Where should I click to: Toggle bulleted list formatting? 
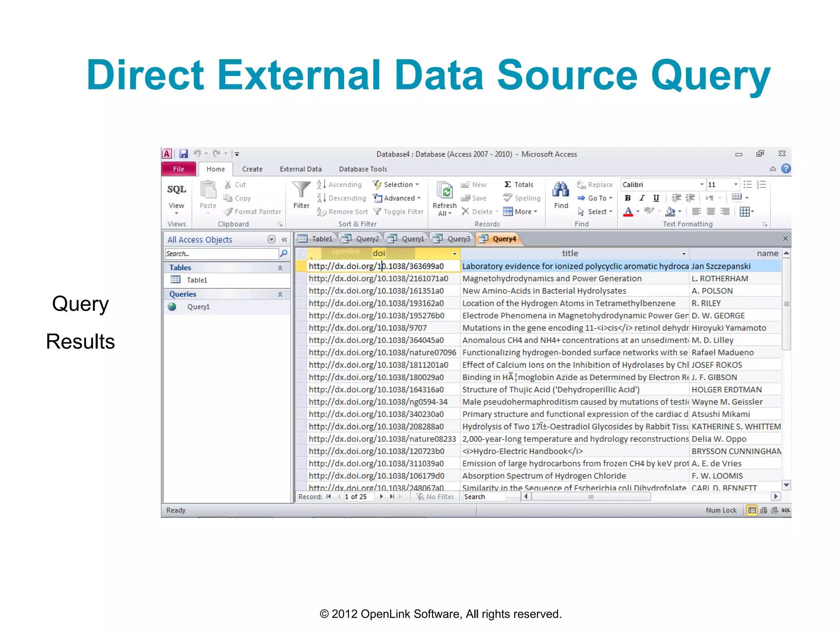tap(748, 185)
